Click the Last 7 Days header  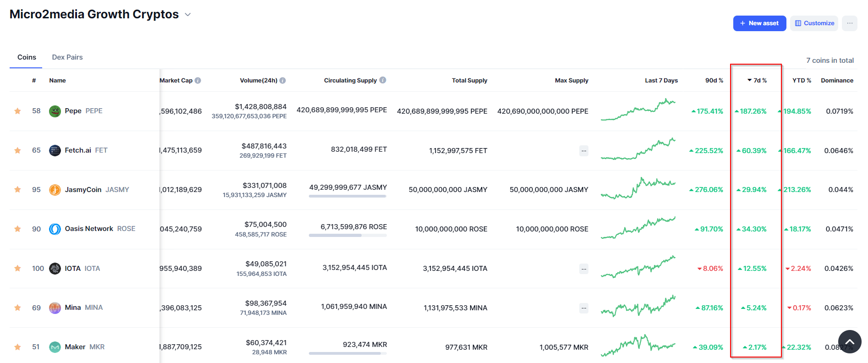pos(661,81)
